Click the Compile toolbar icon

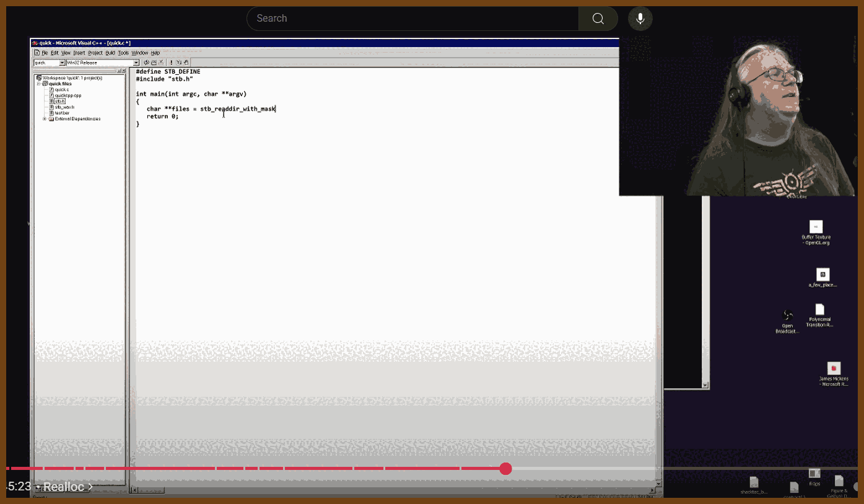click(x=147, y=63)
